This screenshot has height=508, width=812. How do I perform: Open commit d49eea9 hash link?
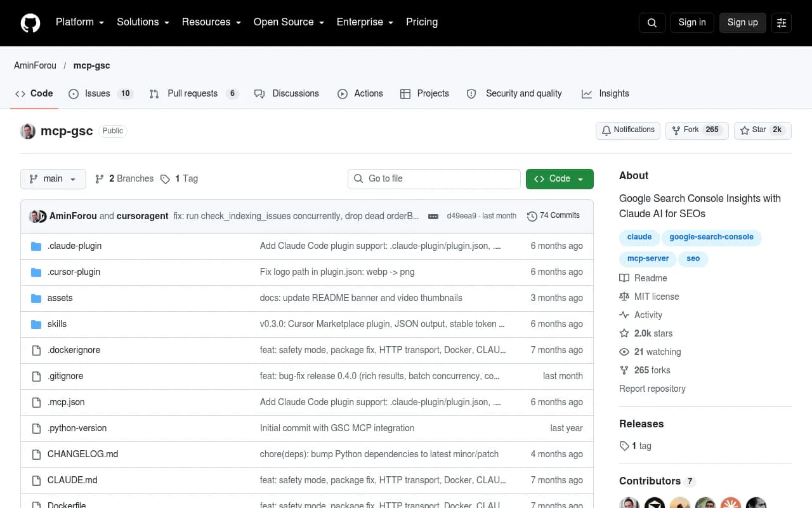(x=461, y=216)
